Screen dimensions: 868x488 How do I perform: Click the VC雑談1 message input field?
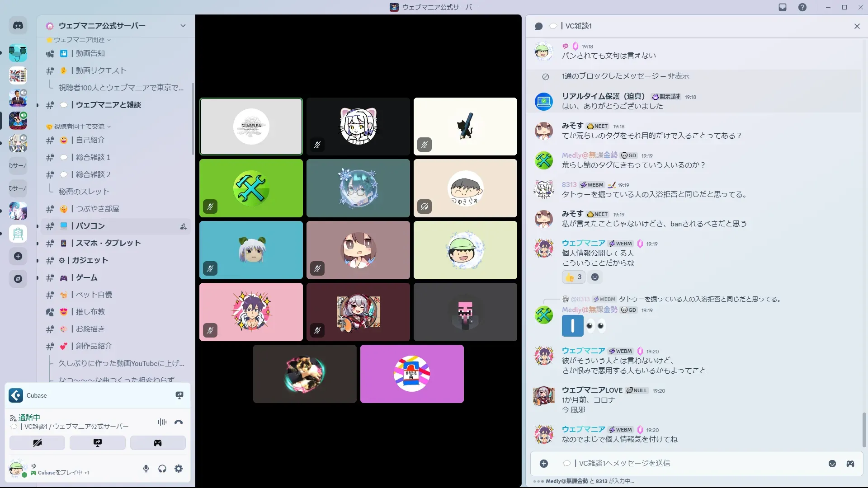tap(678, 463)
